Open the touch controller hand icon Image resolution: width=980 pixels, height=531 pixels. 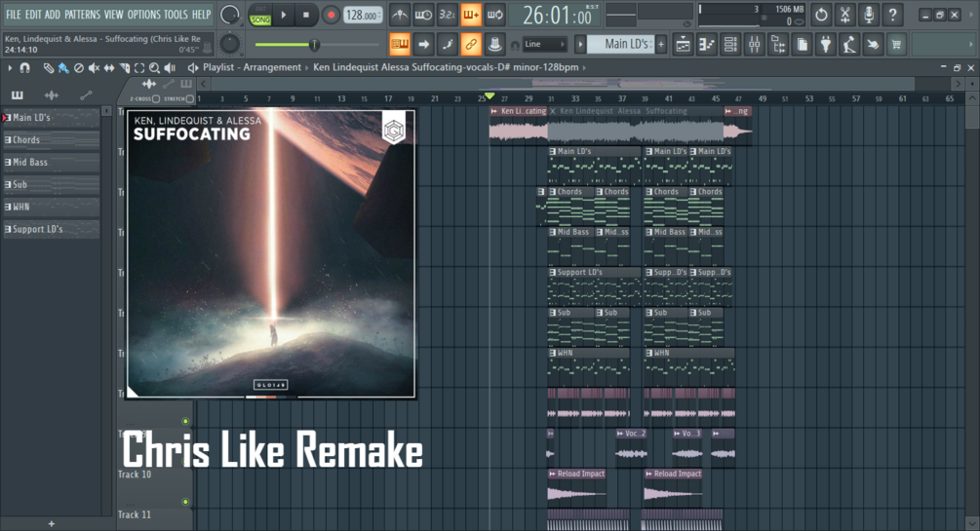point(873,45)
